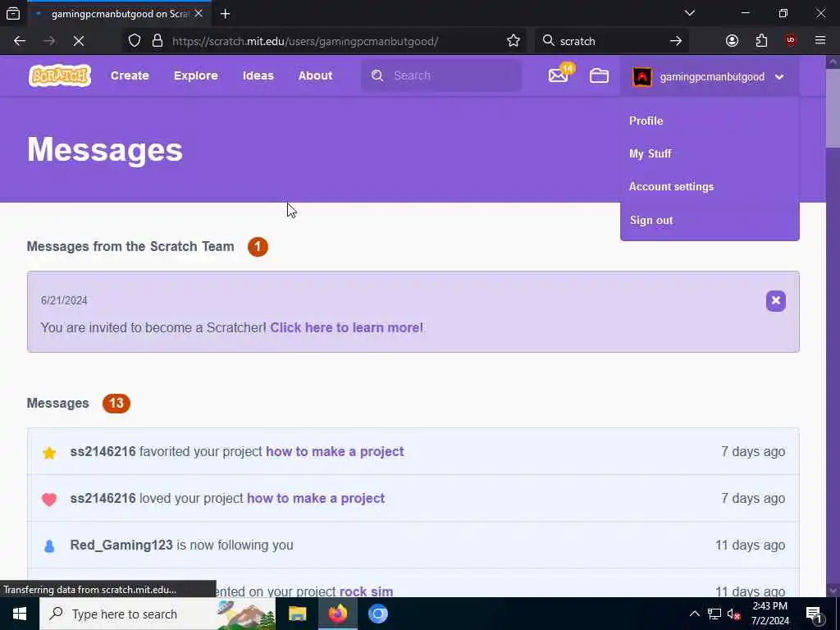The width and height of the screenshot is (840, 630).
Task: Open Firefox View from the tab bar
Action: (x=13, y=14)
